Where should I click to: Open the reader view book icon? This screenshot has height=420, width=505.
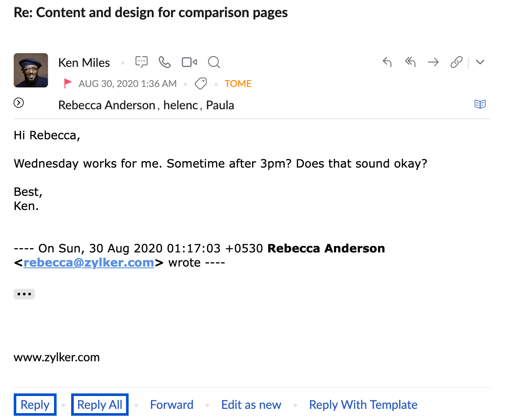480,104
